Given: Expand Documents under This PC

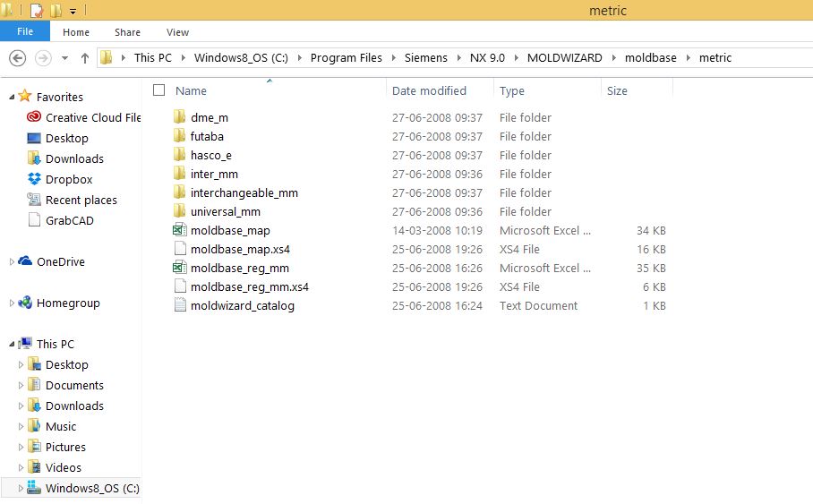Looking at the screenshot, I should [21, 385].
